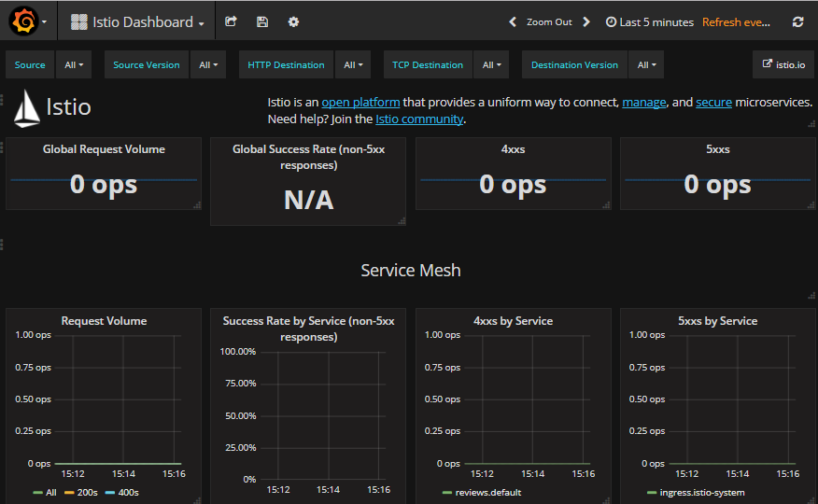818x504 pixels.
Task: Toggle reviews.default legend series
Action: tap(487, 492)
